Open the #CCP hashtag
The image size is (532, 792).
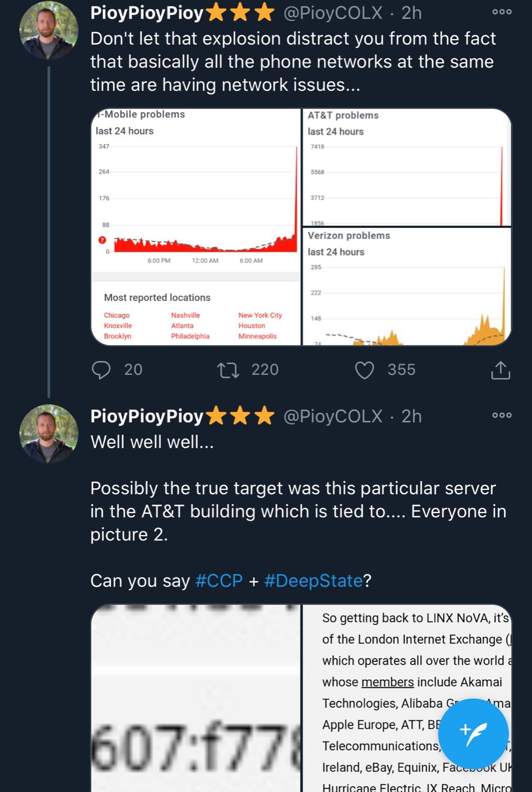pos(219,581)
